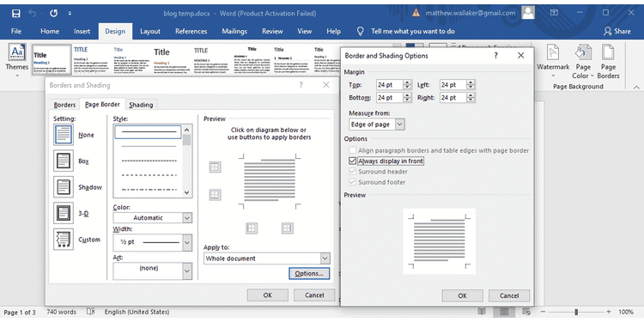This screenshot has height=322, width=644.
Task: Click Help question mark in Border and Shading Options
Action: point(495,56)
